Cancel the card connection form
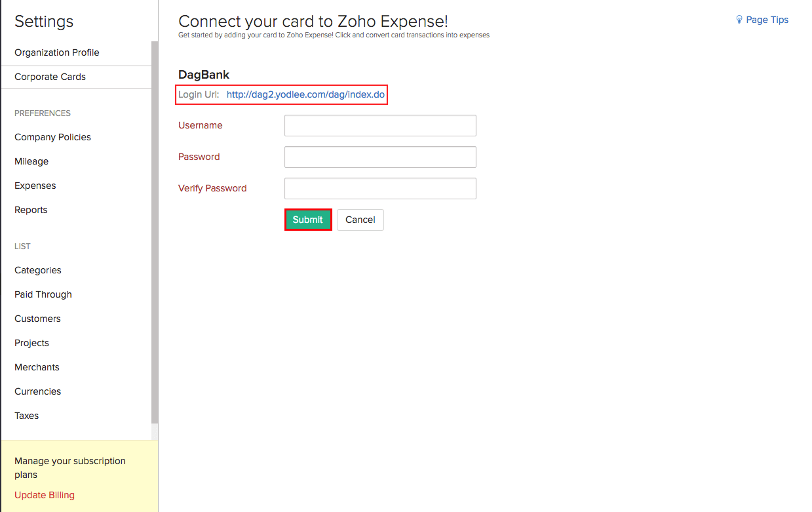This screenshot has width=812, height=512. click(x=360, y=220)
